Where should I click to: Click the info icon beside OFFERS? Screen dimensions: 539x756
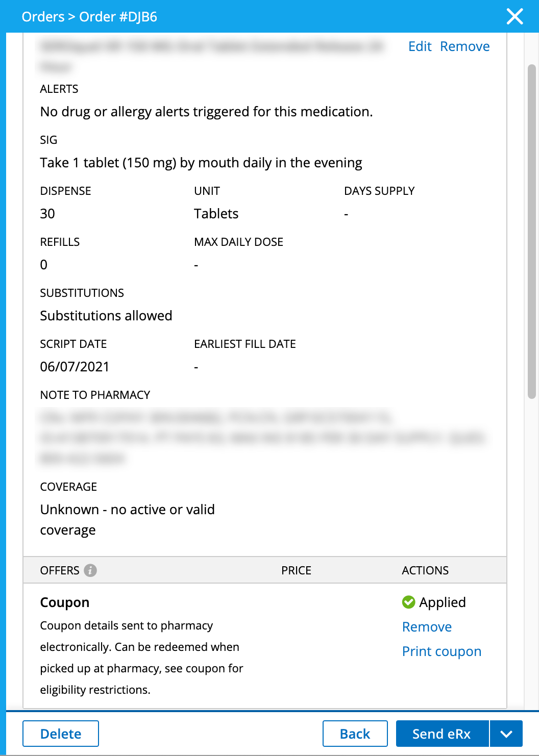[x=90, y=570]
